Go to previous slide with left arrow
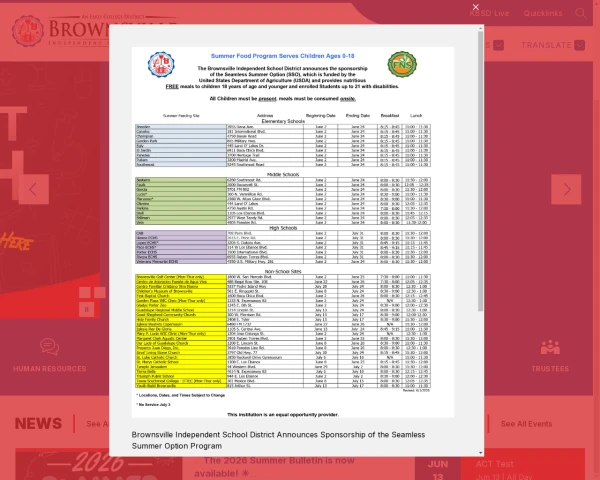The height and width of the screenshot is (480, 600). [34, 189]
